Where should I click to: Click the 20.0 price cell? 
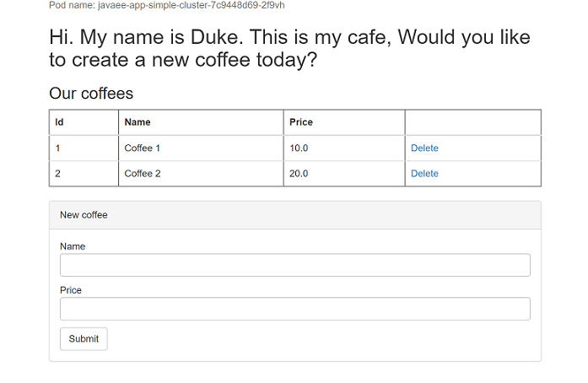click(x=299, y=174)
